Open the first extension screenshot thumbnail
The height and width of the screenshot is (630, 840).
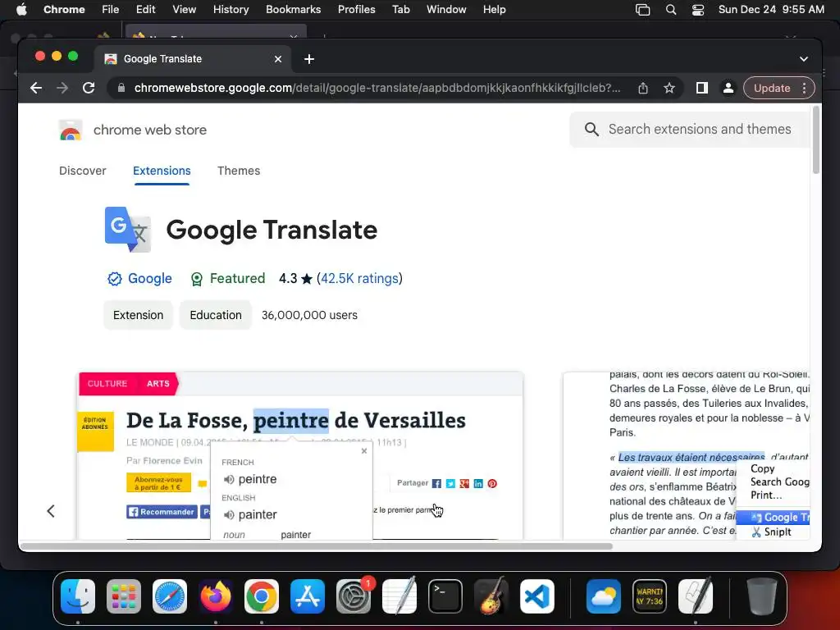click(x=300, y=455)
